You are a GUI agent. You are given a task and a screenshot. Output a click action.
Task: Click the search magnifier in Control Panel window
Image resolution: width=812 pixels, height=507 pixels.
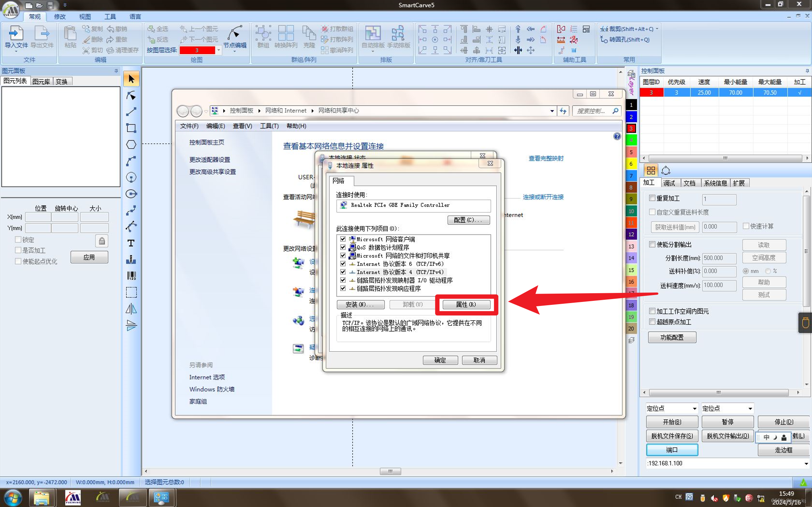pos(615,111)
